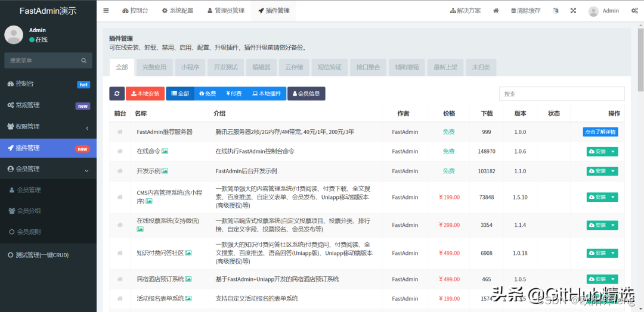
Task: Open the preview image icon for CMS内容管理系统
Action: pos(149,201)
